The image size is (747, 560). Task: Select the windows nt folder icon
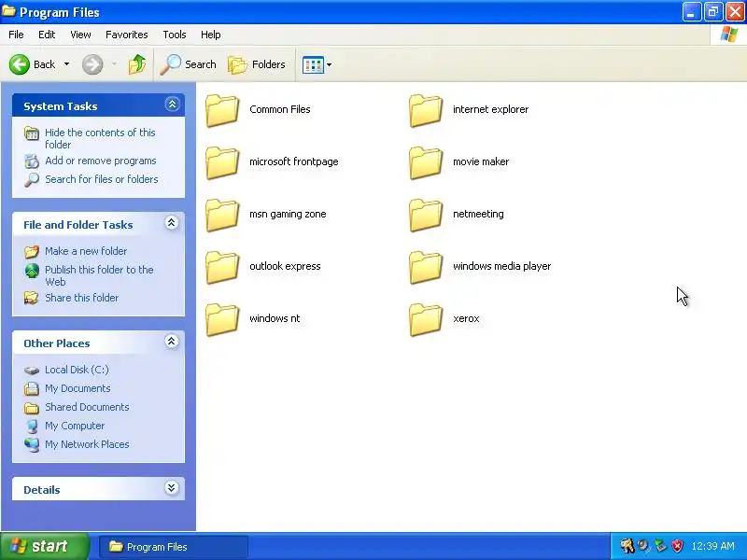pyautogui.click(x=222, y=319)
